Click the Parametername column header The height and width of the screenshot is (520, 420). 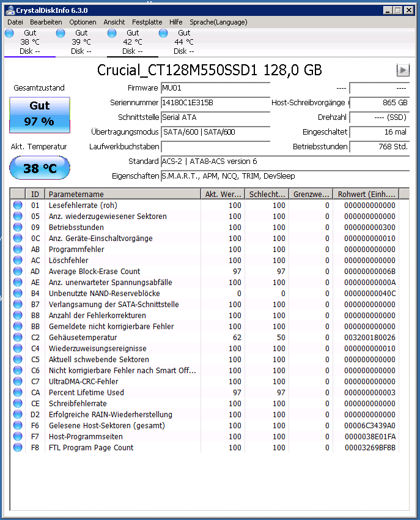click(x=123, y=194)
